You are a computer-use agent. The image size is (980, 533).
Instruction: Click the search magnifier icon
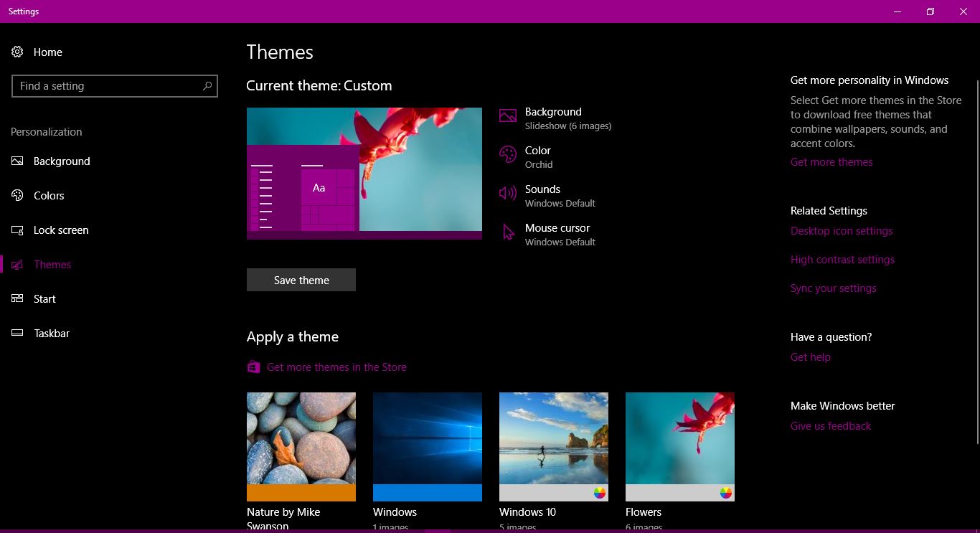[x=207, y=86]
